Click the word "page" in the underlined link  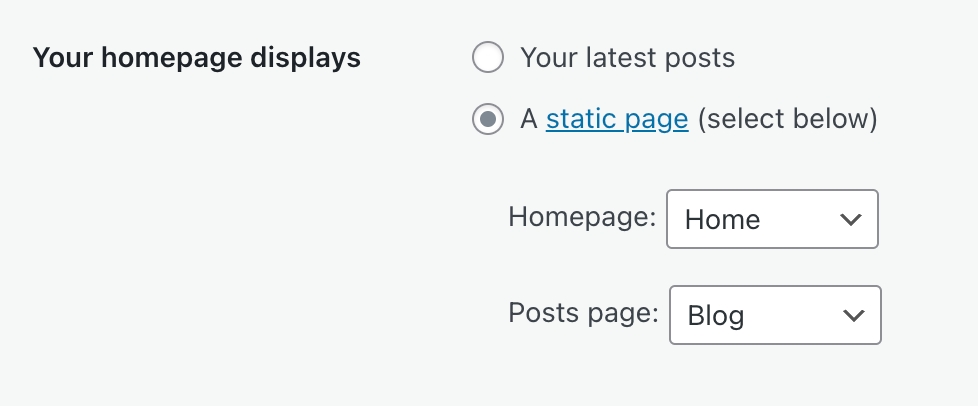655,121
